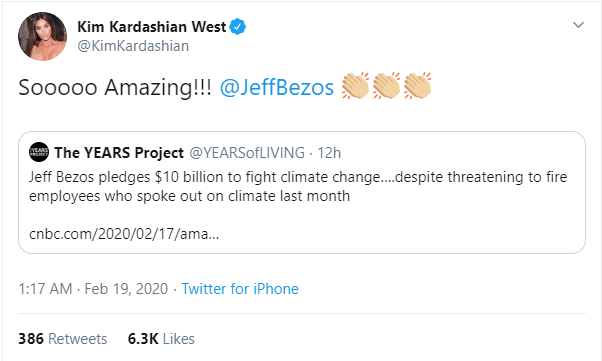This screenshot has width=602, height=361.
Task: Click the "Sooooo Amazing!!!" tweet text
Action: tap(115, 87)
